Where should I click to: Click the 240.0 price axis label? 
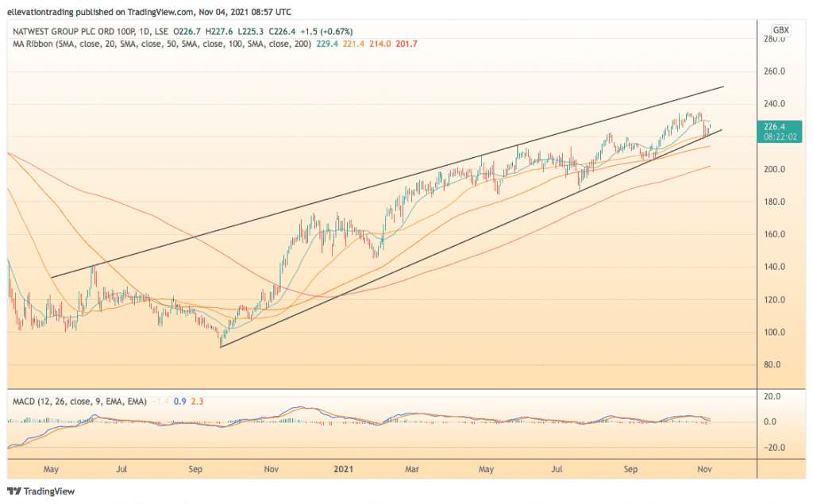775,104
